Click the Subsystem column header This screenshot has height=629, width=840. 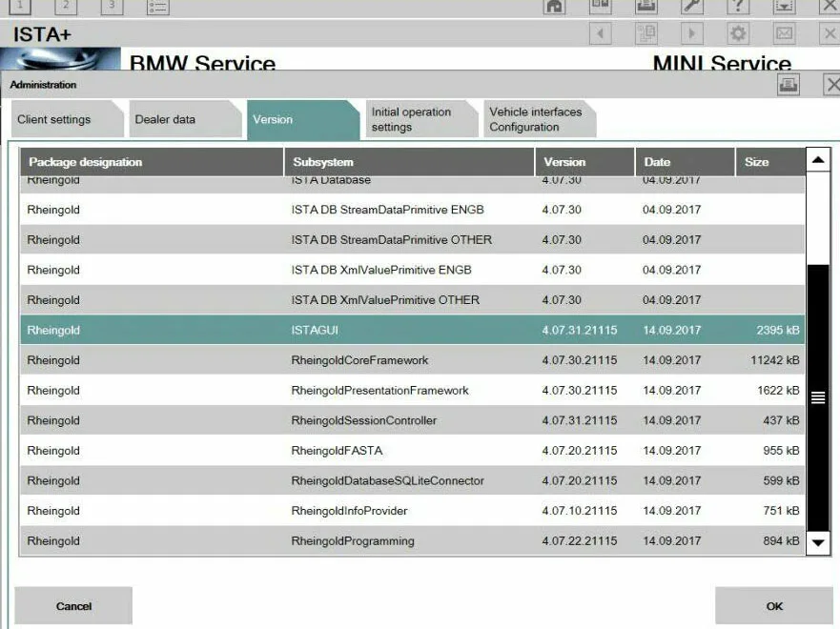409,162
